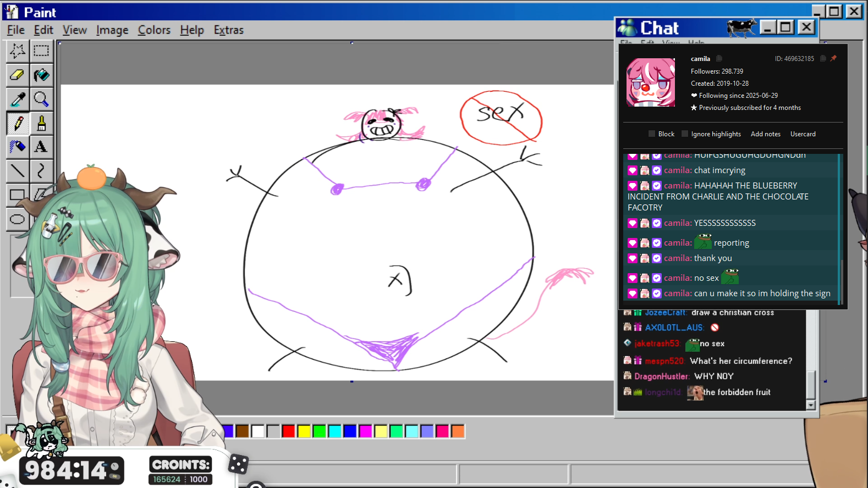Click camila's "thank you" message
Viewport: 868px width, 488px height.
point(713,258)
